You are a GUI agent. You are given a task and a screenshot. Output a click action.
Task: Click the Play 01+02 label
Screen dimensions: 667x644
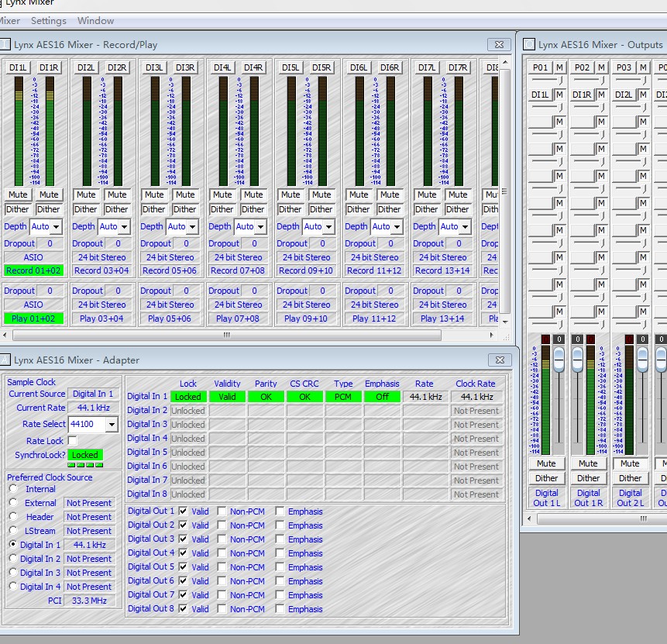33,319
